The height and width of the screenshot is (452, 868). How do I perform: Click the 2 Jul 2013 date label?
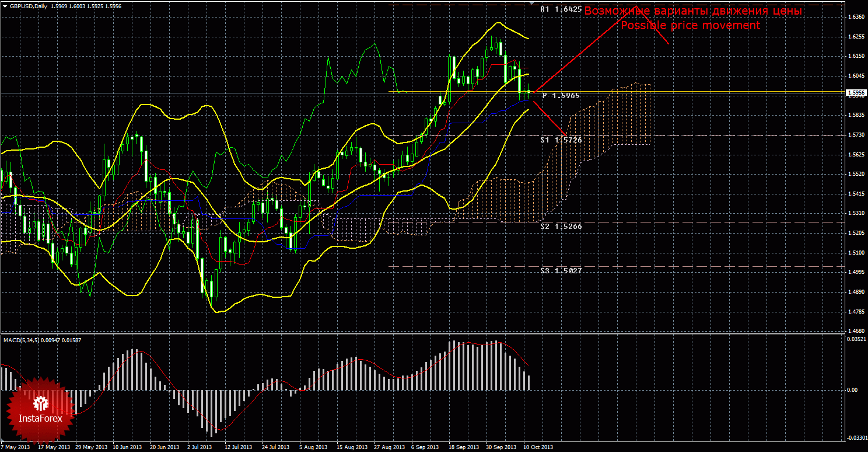tap(198, 447)
